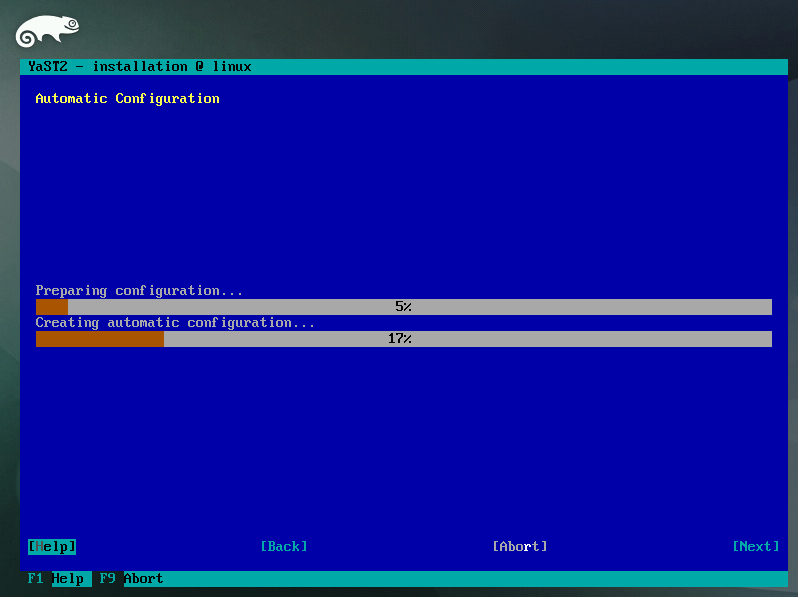
Task: Go back with the [Back] button
Action: [284, 547]
